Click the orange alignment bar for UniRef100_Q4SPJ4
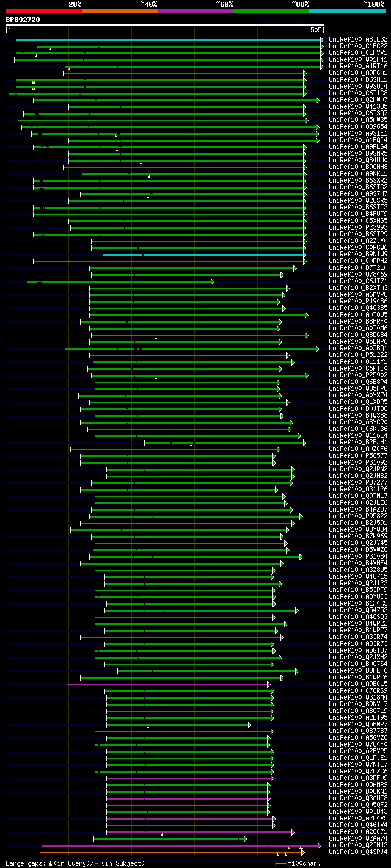The image size is (391, 868). coord(171,852)
